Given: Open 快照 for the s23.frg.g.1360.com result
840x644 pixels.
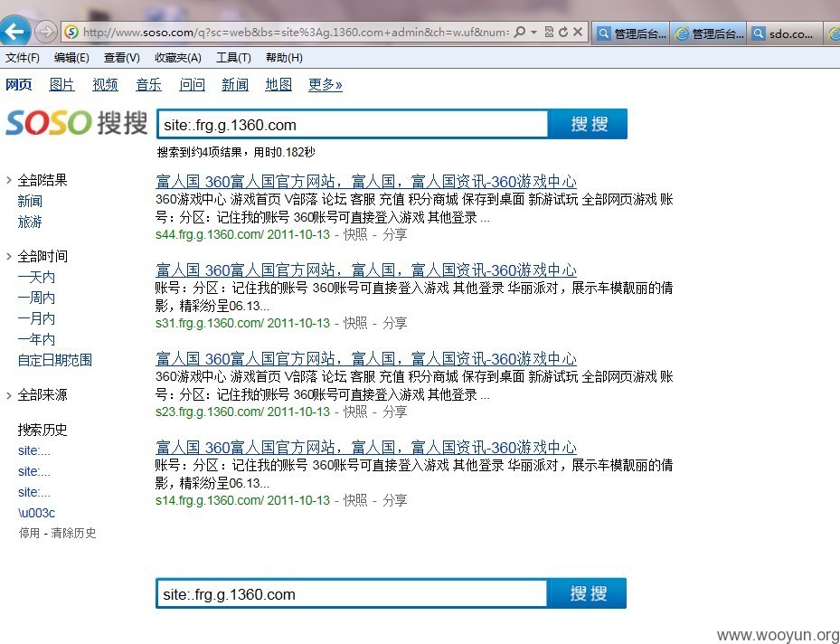Looking at the screenshot, I should point(355,412).
